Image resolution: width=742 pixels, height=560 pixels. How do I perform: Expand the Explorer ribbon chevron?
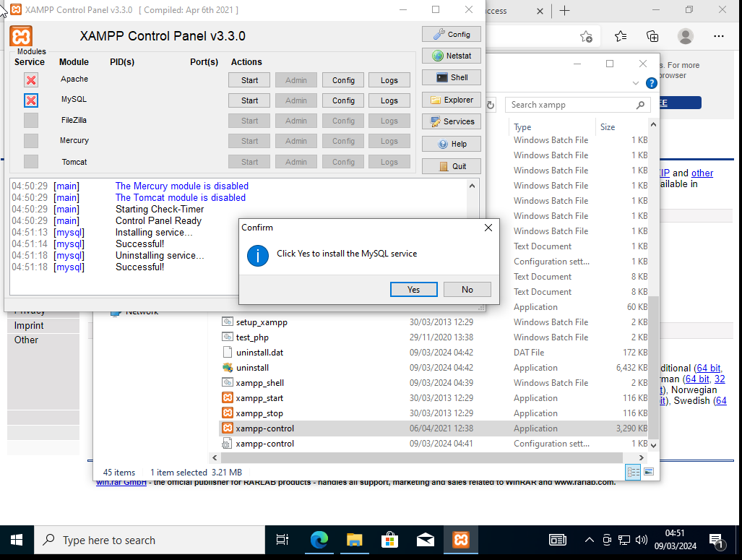[636, 83]
